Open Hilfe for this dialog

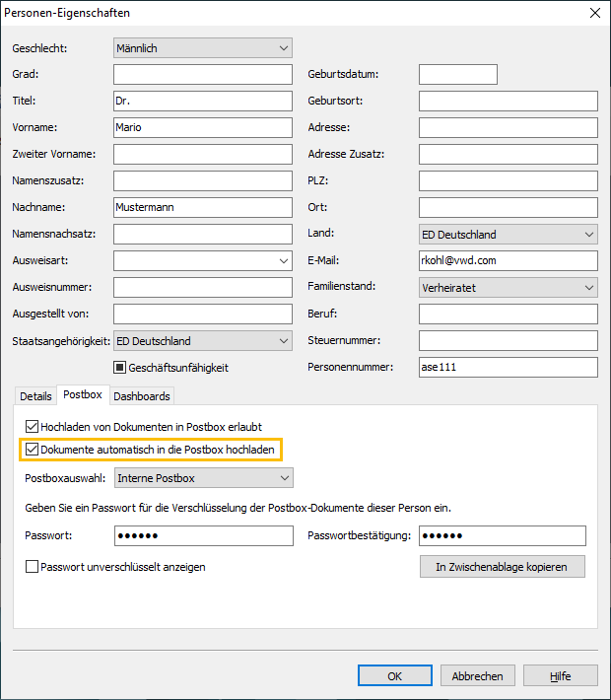pyautogui.click(x=560, y=676)
